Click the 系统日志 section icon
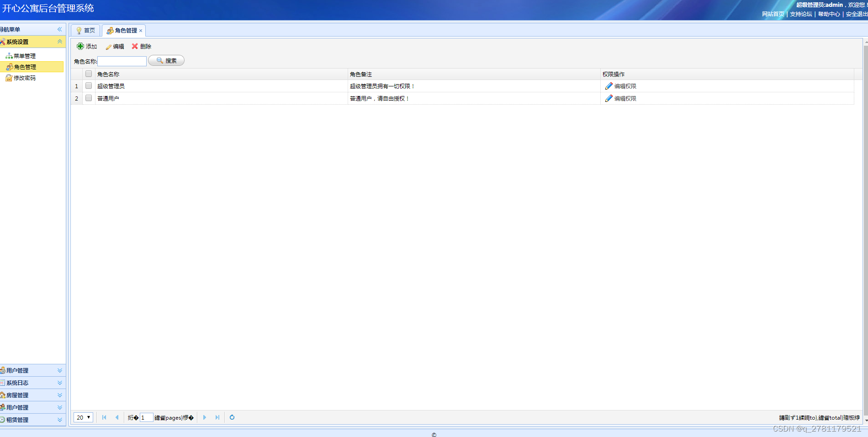 click(x=2, y=383)
